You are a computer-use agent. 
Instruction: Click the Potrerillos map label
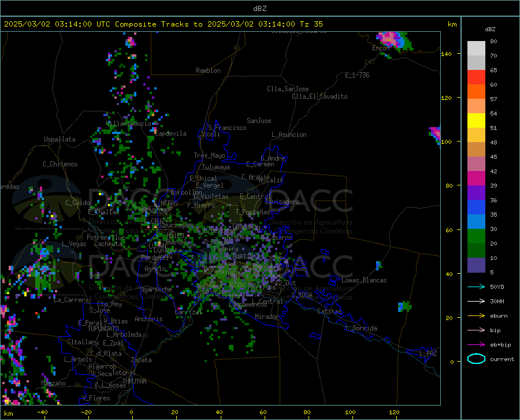click(106, 237)
